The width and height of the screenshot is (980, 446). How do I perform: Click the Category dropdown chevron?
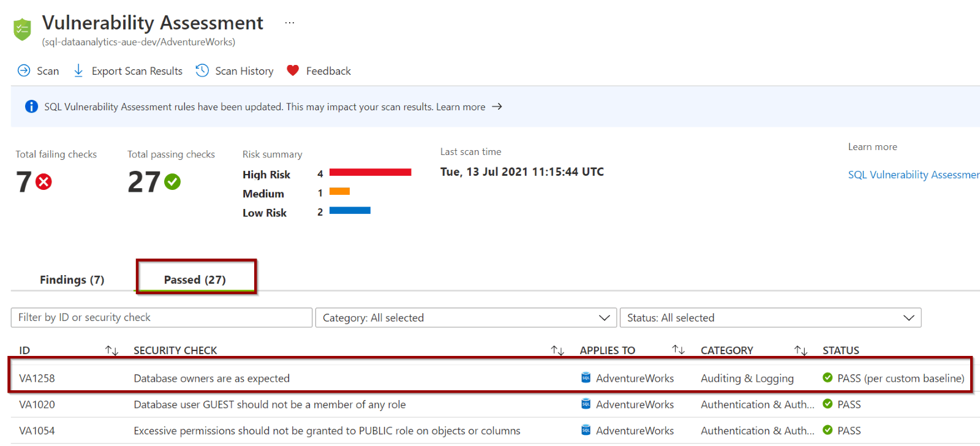(604, 317)
